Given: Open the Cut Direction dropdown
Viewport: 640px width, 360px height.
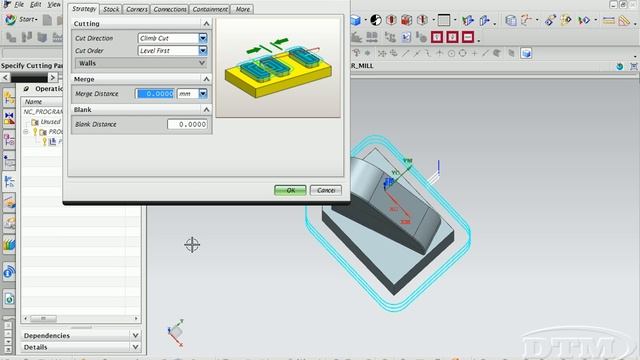Looking at the screenshot, I should (x=203, y=38).
